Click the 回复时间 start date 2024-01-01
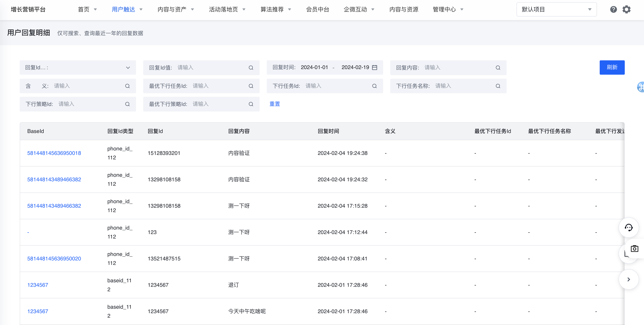The height and width of the screenshot is (325, 644). click(314, 68)
